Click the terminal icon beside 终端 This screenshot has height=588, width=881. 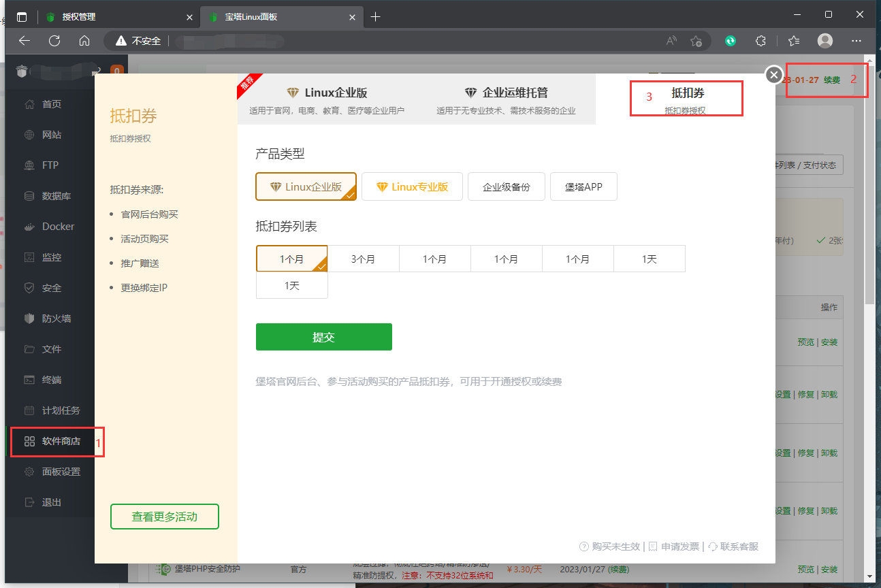(29, 380)
